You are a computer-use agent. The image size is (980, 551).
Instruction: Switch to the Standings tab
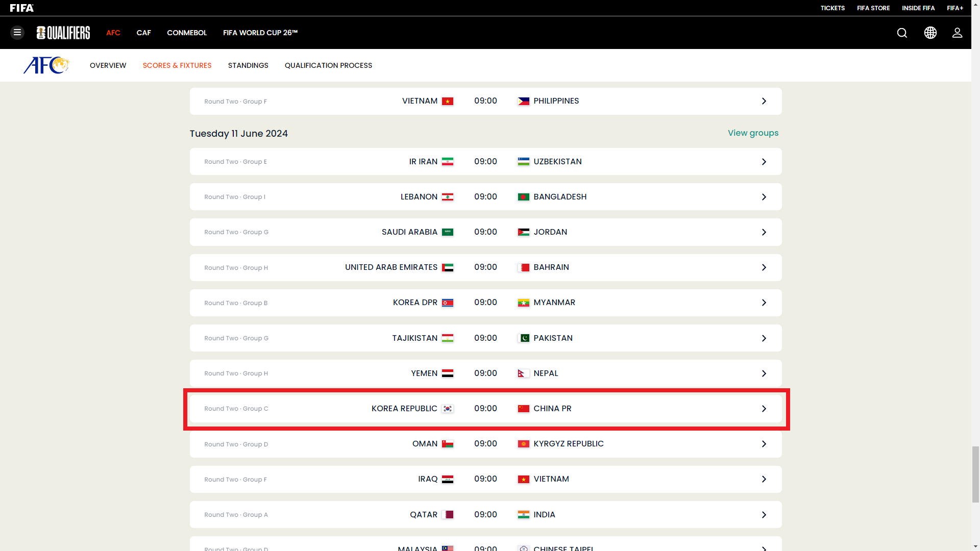(x=248, y=65)
